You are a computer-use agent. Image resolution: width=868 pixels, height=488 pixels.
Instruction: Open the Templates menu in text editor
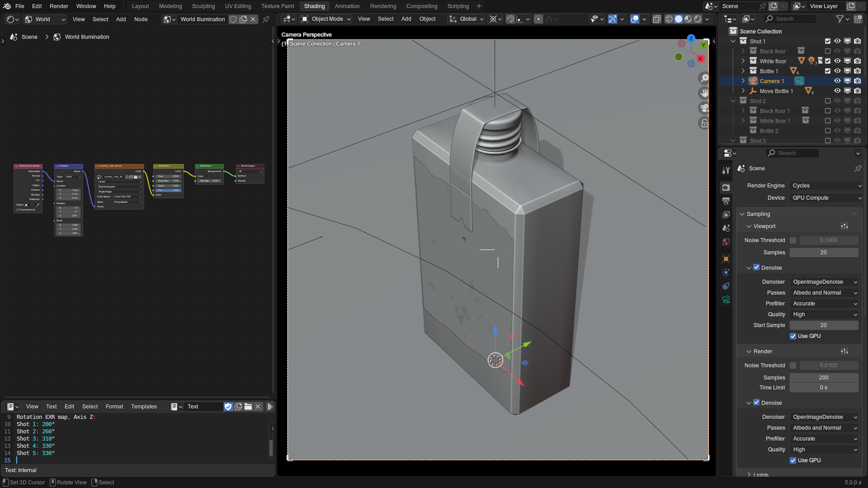(144, 407)
